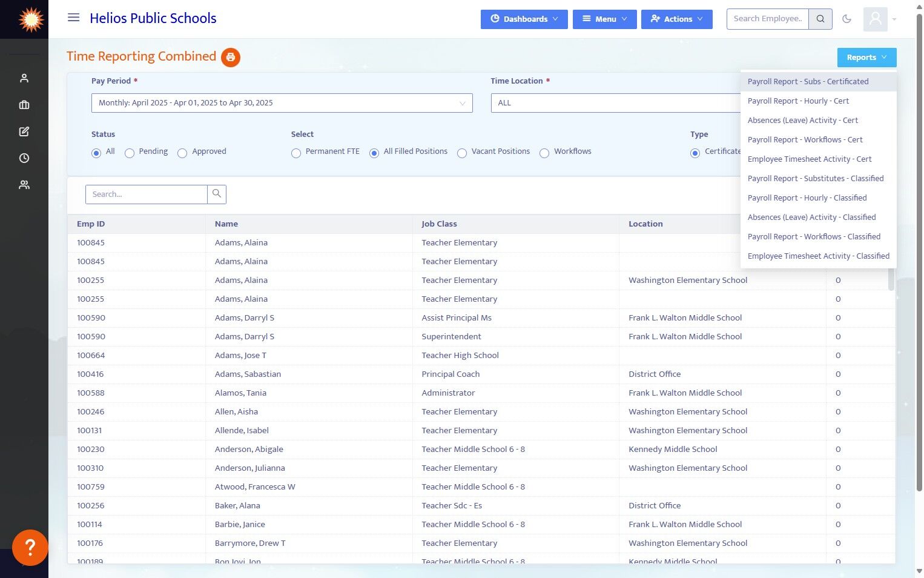Screen dimensions: 924x578
Task: Open the Actions dropdown
Action: [677, 19]
